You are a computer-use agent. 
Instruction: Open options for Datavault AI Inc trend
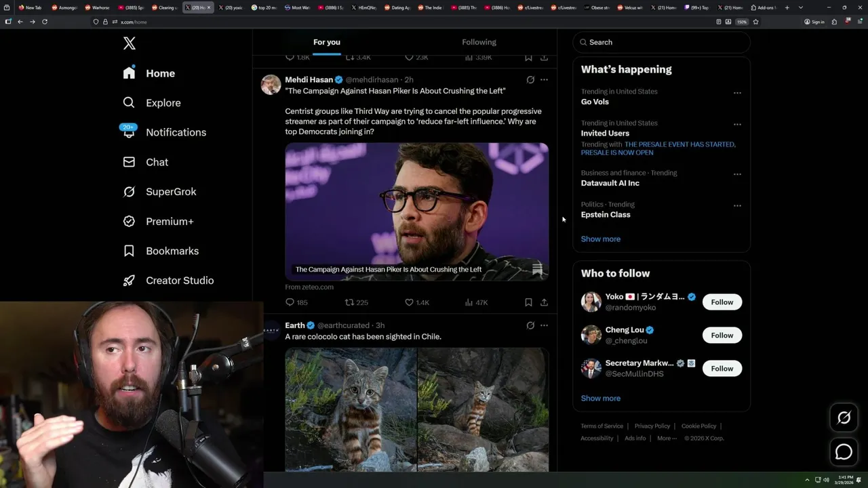click(737, 174)
